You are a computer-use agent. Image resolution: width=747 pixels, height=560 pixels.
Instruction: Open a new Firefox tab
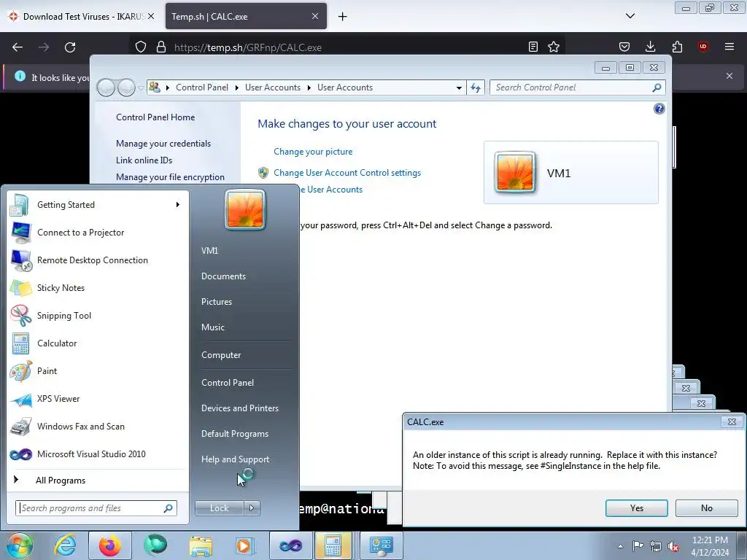[x=342, y=16]
